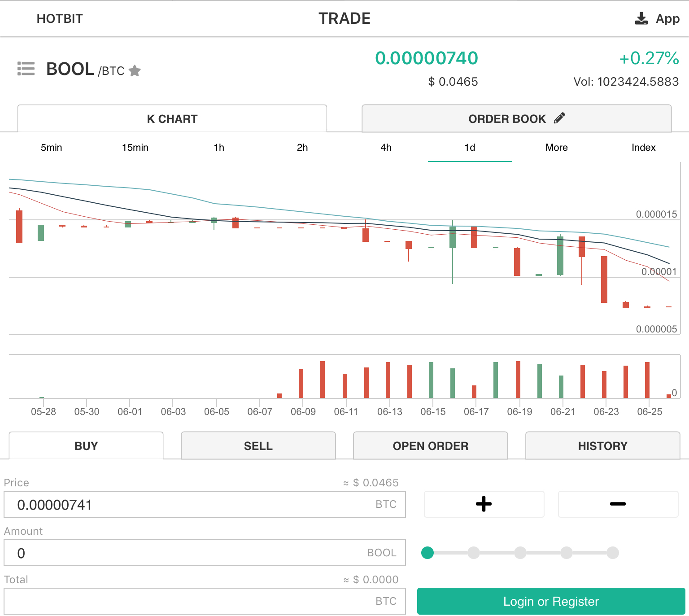The width and height of the screenshot is (689, 616).
Task: Select the 15min chart interval
Action: point(135,148)
